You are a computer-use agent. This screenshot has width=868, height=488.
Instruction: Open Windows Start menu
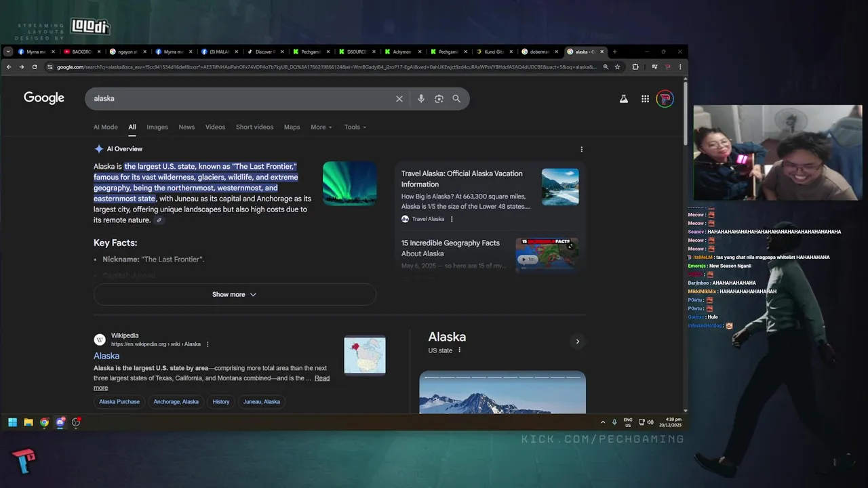[x=12, y=422]
